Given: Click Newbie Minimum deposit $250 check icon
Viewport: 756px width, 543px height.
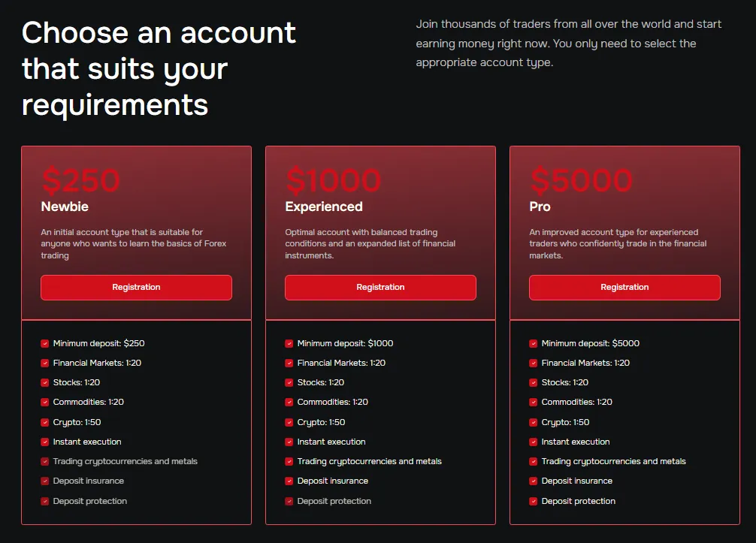Looking at the screenshot, I should (x=45, y=344).
